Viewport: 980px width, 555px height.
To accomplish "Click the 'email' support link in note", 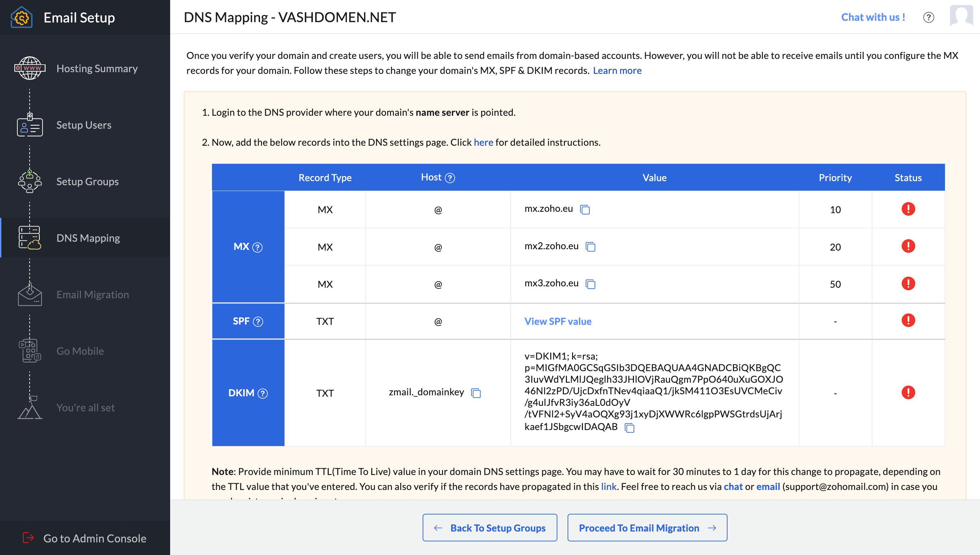I will tap(768, 487).
